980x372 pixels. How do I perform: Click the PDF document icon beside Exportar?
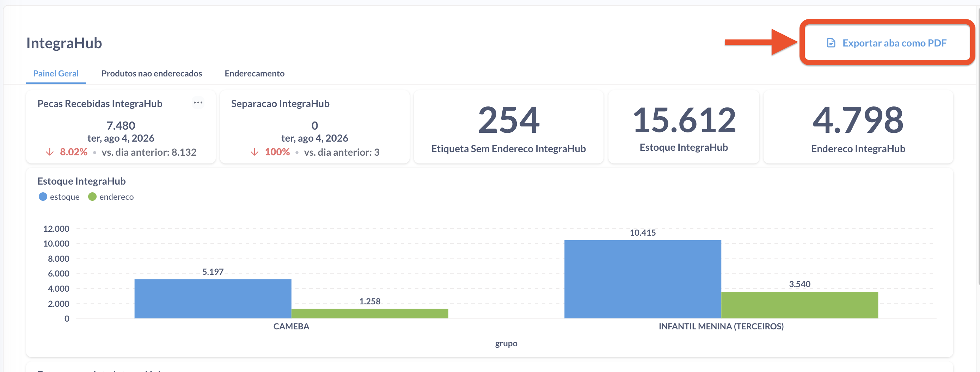click(831, 43)
